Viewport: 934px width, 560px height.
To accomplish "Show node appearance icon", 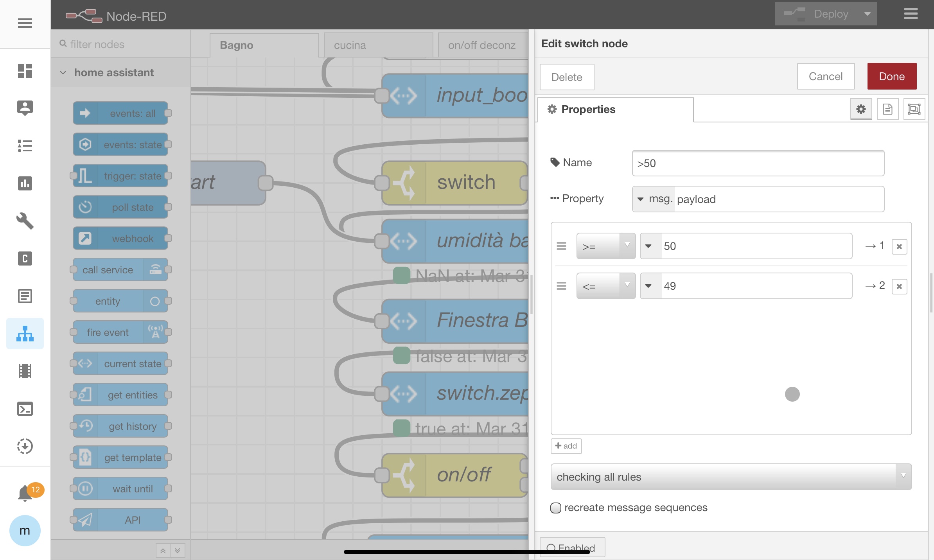I will [x=914, y=109].
